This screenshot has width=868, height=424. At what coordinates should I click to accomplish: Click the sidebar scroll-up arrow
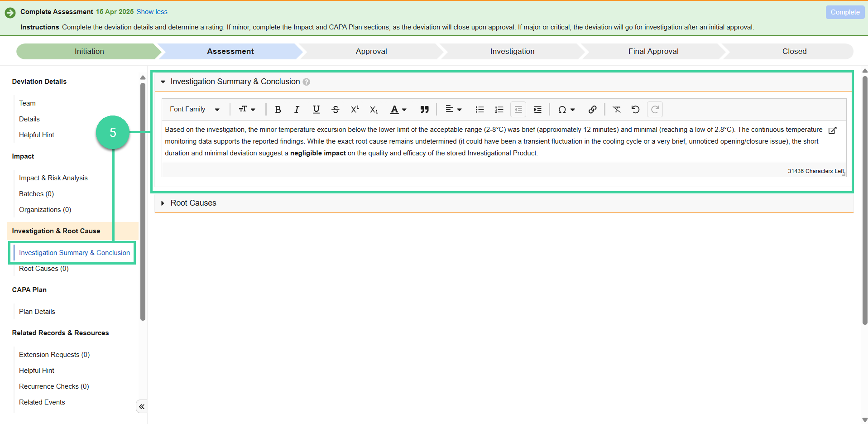143,77
